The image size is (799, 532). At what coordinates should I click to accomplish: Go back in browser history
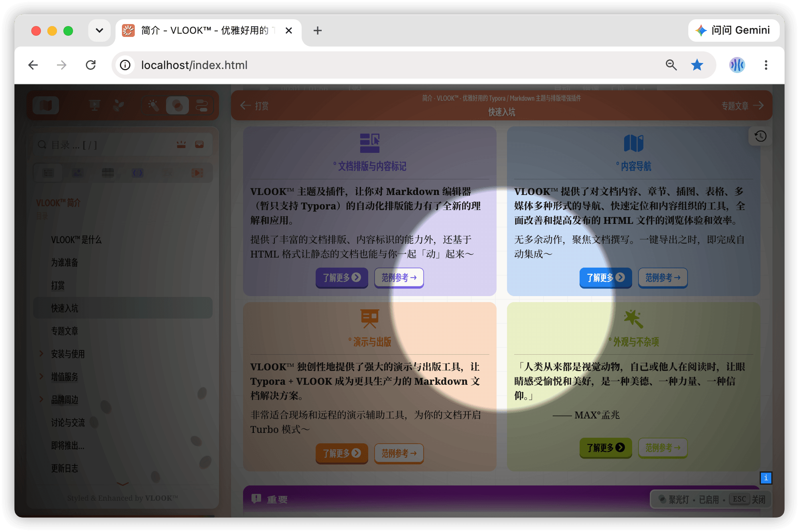pos(33,65)
